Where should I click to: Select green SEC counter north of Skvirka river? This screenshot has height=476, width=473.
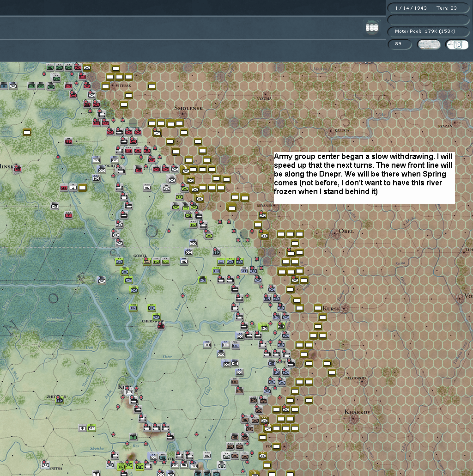coord(91,428)
